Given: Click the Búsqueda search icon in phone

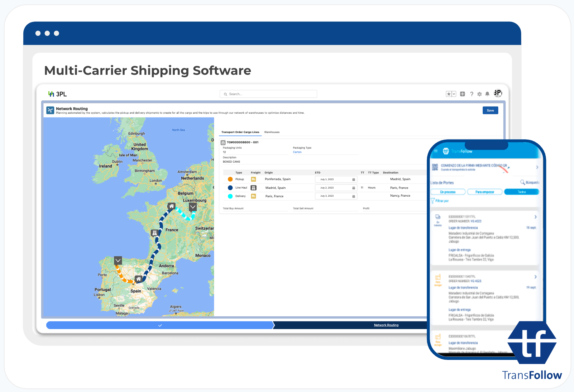Looking at the screenshot, I should (523, 182).
